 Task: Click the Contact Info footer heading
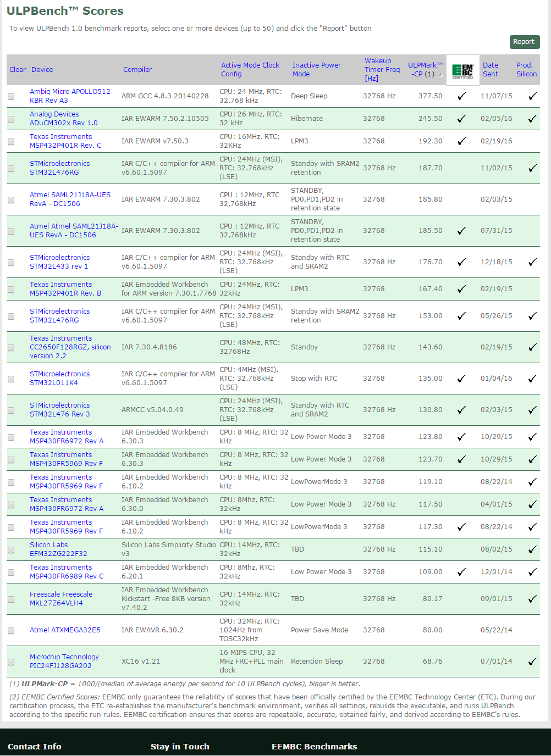click(35, 747)
